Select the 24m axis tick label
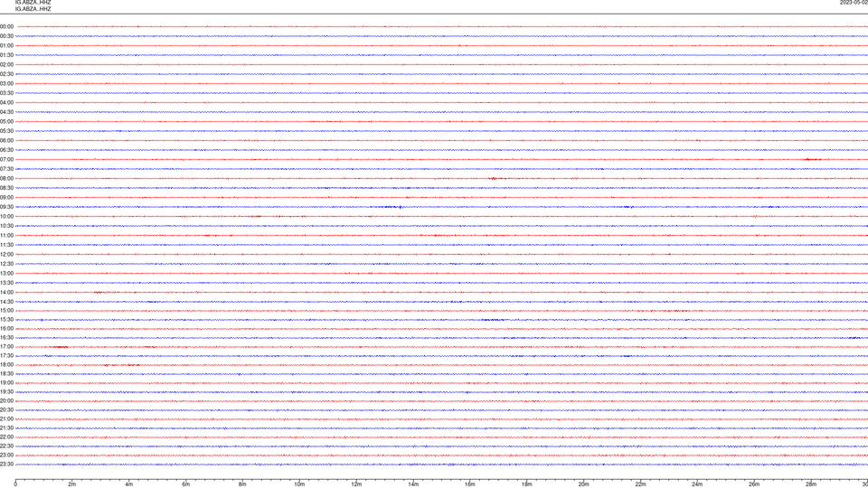This screenshot has height=488, width=868. click(697, 484)
